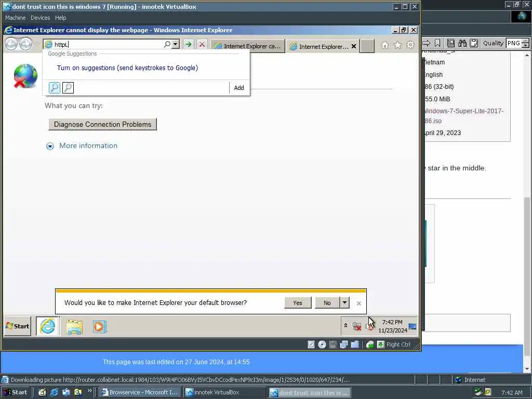Click VirtualBox floppy disk status icon
The width and height of the screenshot is (532, 399).
(333, 345)
